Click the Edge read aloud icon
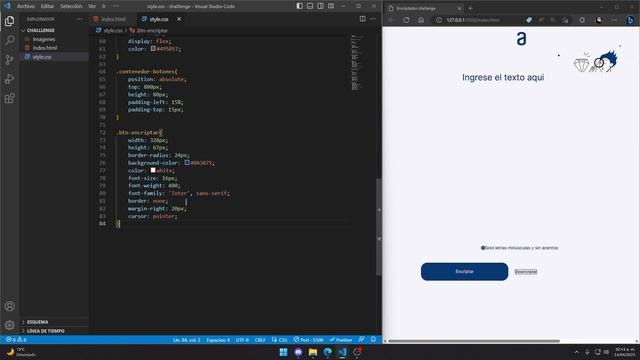This screenshot has height=360, width=640. [541, 20]
